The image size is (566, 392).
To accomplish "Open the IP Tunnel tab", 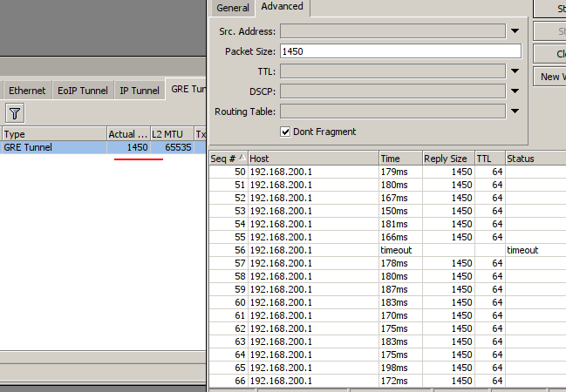I will tap(140, 91).
